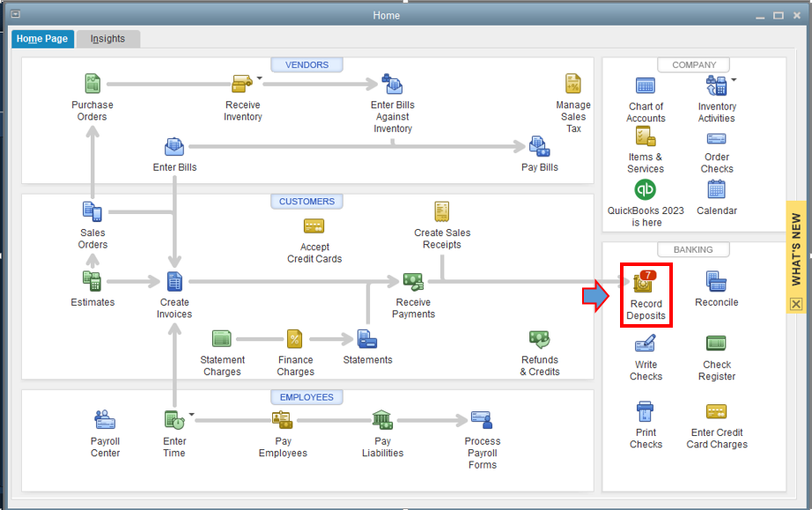Click Inventory Activities icon
The width and height of the screenshot is (812, 510).
click(x=717, y=85)
